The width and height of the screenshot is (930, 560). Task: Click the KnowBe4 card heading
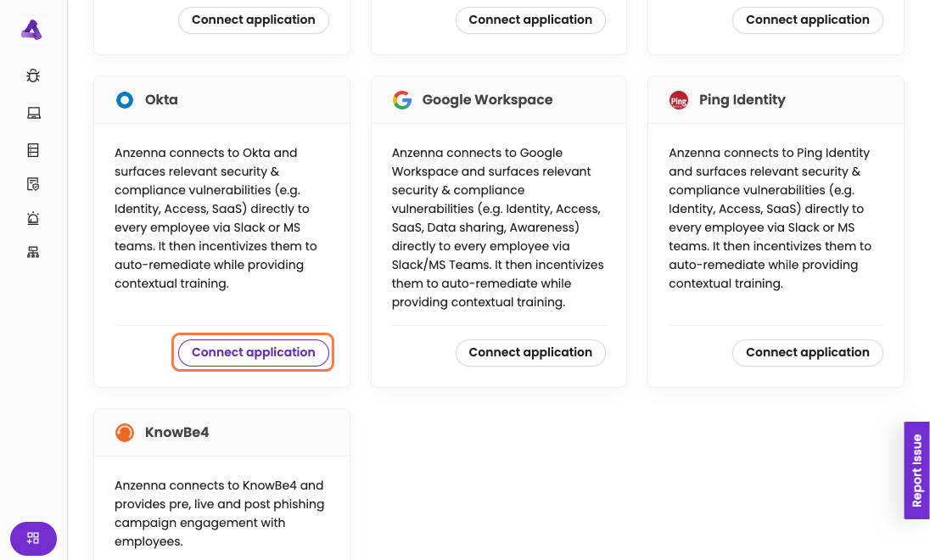[x=176, y=433]
